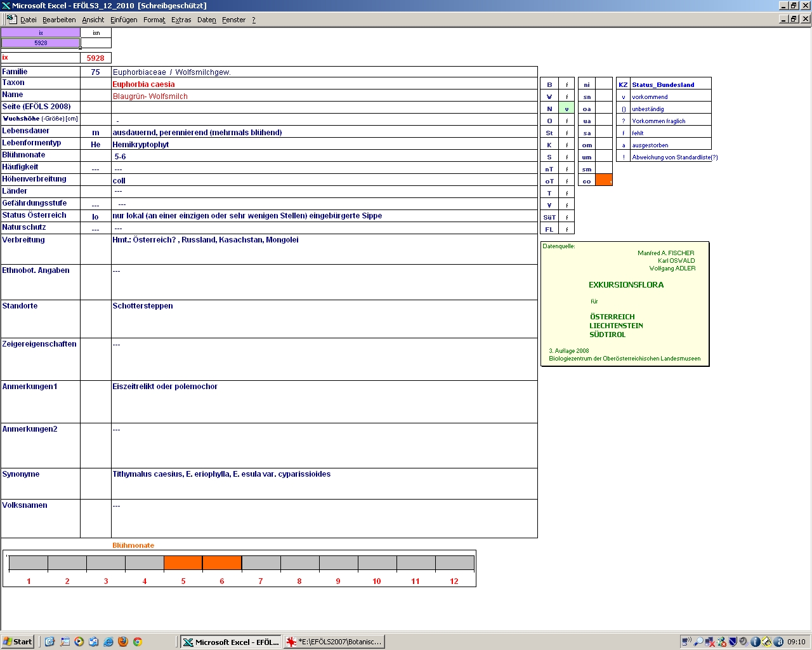Click the blue 'a' tray icon

tap(778, 642)
